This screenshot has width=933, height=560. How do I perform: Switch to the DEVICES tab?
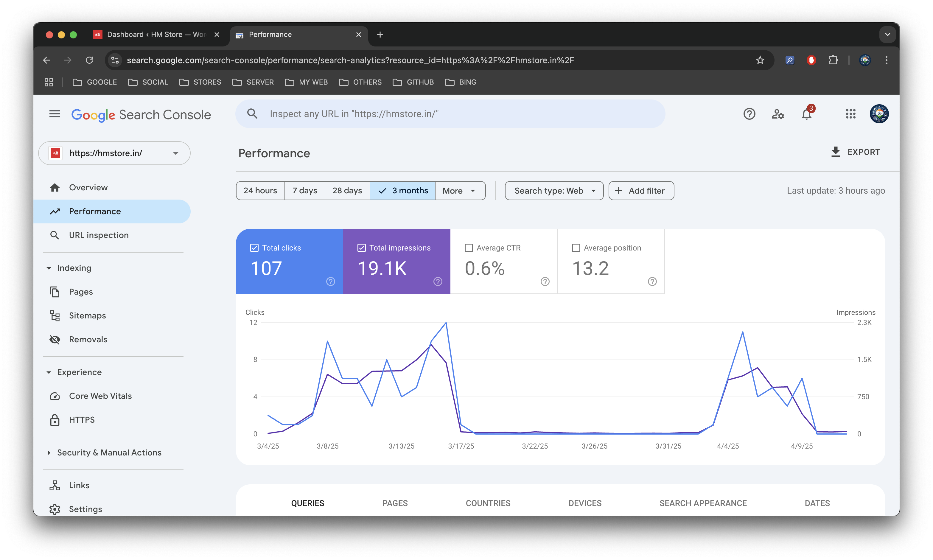(585, 503)
